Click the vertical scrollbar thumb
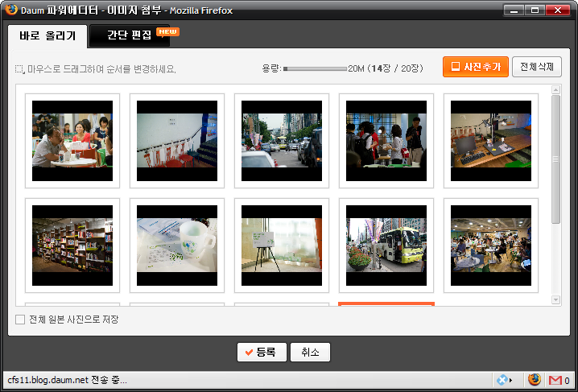 (x=556, y=159)
